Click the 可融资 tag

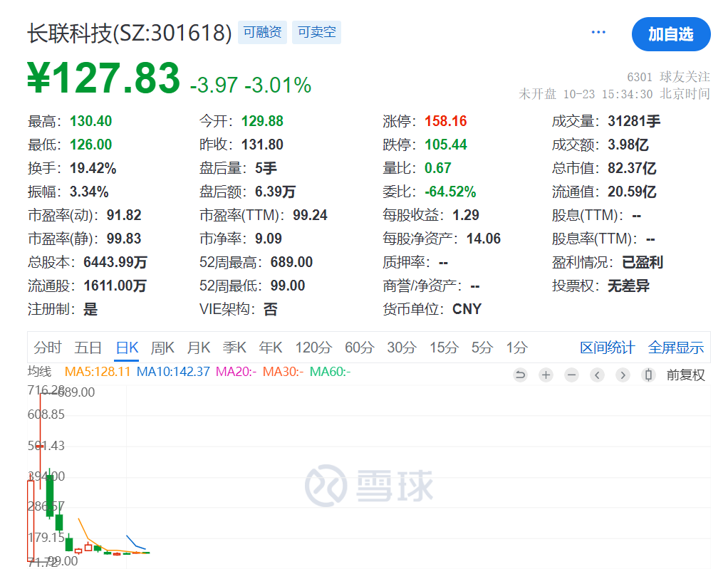[x=262, y=32]
